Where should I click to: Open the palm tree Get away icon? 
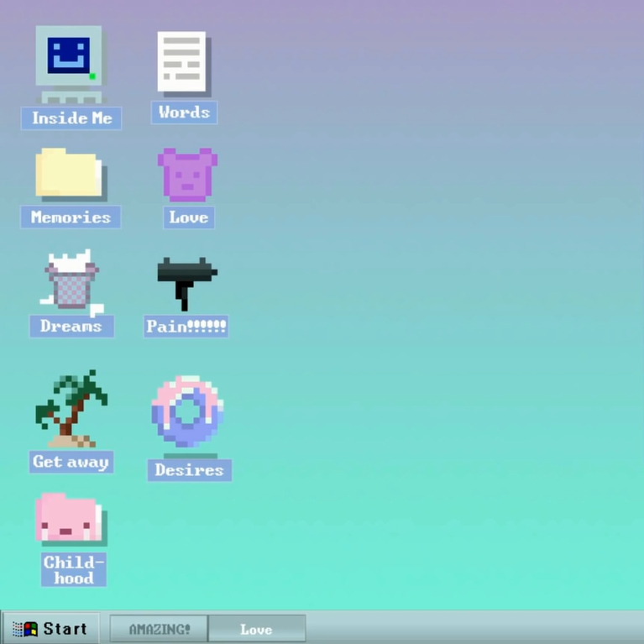(71, 408)
